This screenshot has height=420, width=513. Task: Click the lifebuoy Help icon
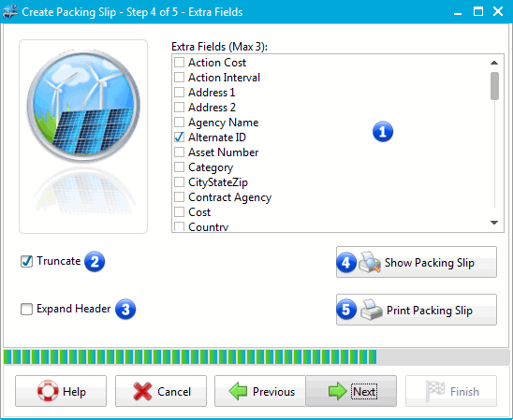pyautogui.click(x=48, y=391)
